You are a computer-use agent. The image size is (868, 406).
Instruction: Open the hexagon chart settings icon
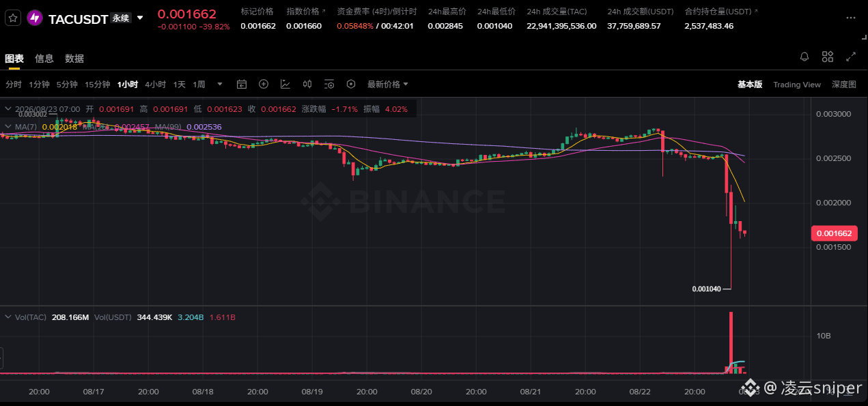(351, 84)
